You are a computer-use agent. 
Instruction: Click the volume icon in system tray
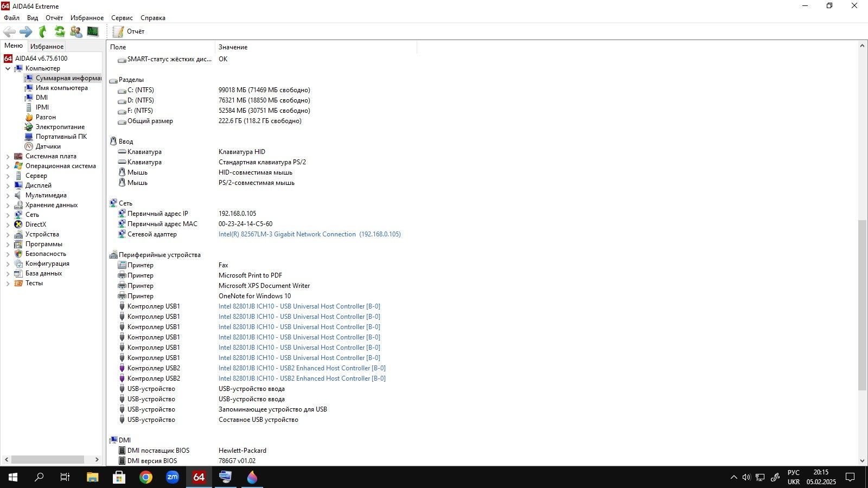click(x=746, y=477)
